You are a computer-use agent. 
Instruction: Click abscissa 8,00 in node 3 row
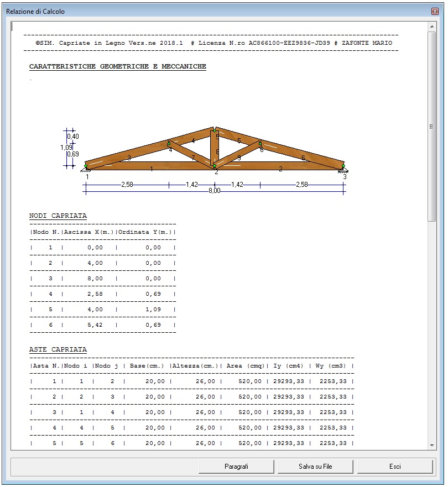(x=95, y=279)
